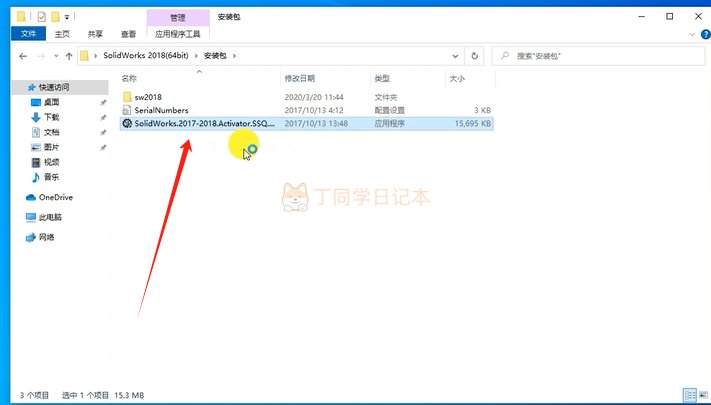
Task: Click the 2020/3/20 11:44 date cell
Action: coord(314,97)
